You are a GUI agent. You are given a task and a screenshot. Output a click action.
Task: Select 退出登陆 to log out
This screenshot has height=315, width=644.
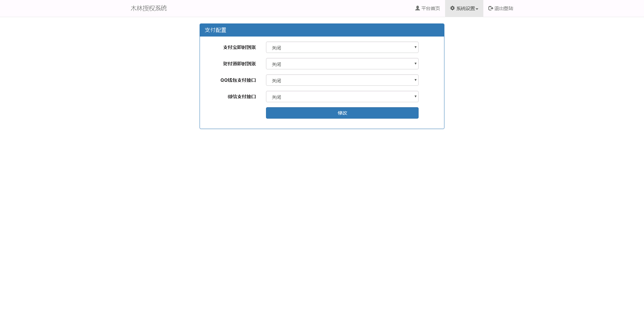(501, 8)
